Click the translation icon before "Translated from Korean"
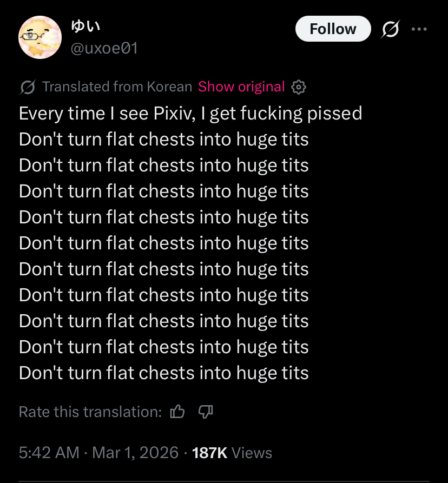 pyautogui.click(x=28, y=87)
